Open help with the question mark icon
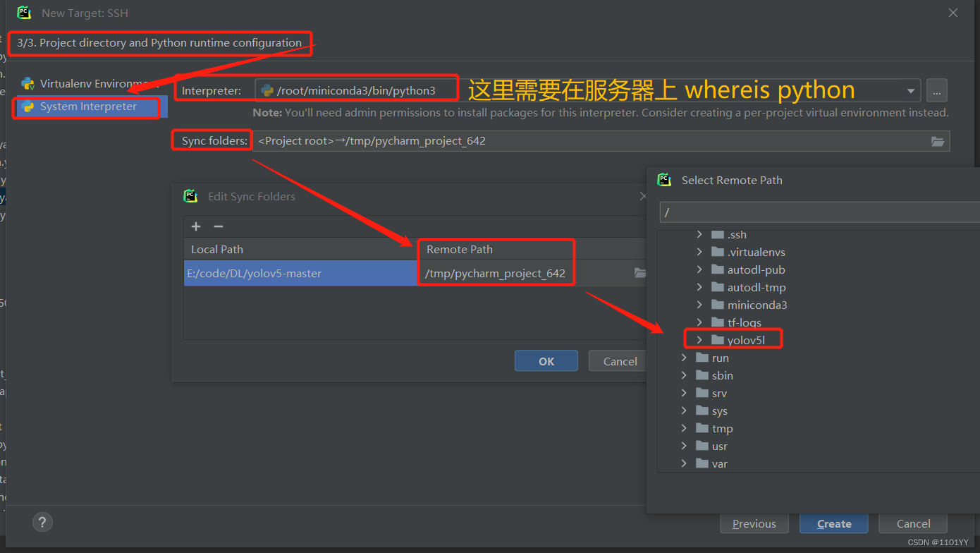The height and width of the screenshot is (553, 980). click(x=42, y=523)
